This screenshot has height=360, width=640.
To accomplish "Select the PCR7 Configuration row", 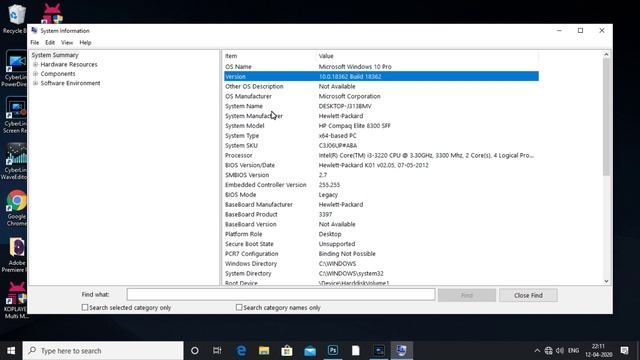I will coord(381,254).
